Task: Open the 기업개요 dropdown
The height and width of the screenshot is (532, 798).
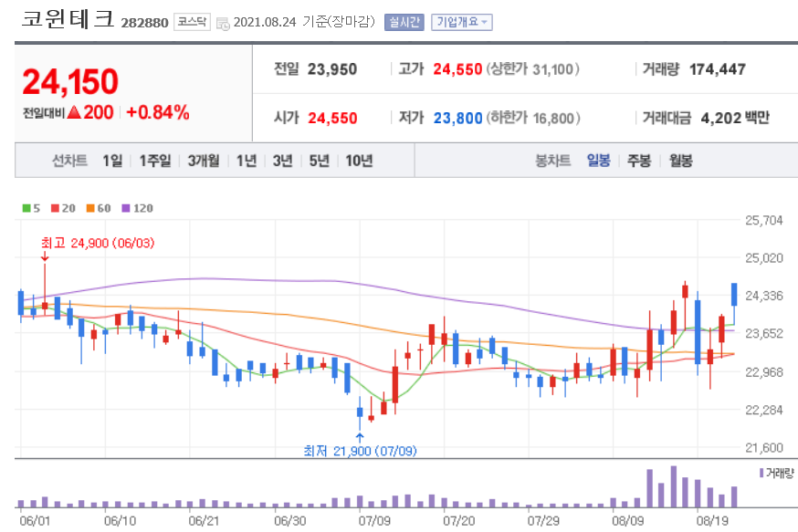Action: point(462,22)
